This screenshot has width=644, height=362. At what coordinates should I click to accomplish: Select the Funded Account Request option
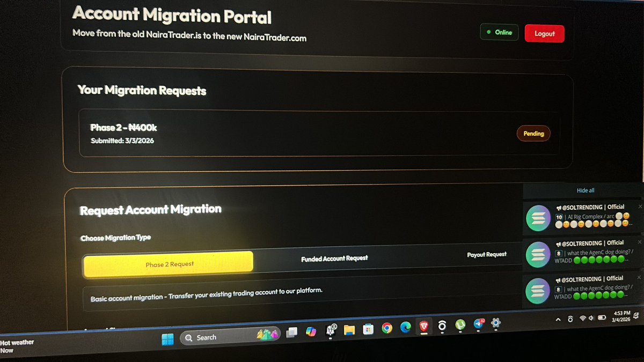coord(334,258)
